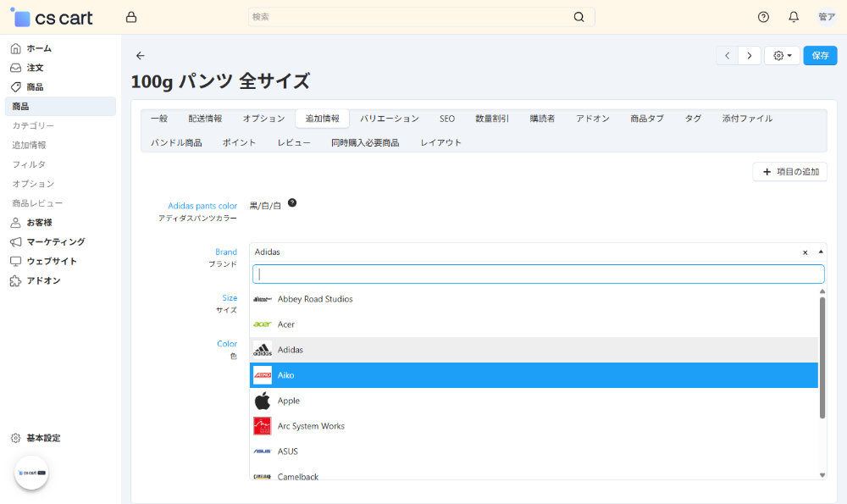Click the notification bell icon
Screen dimensions: 847x504
tap(794, 16)
